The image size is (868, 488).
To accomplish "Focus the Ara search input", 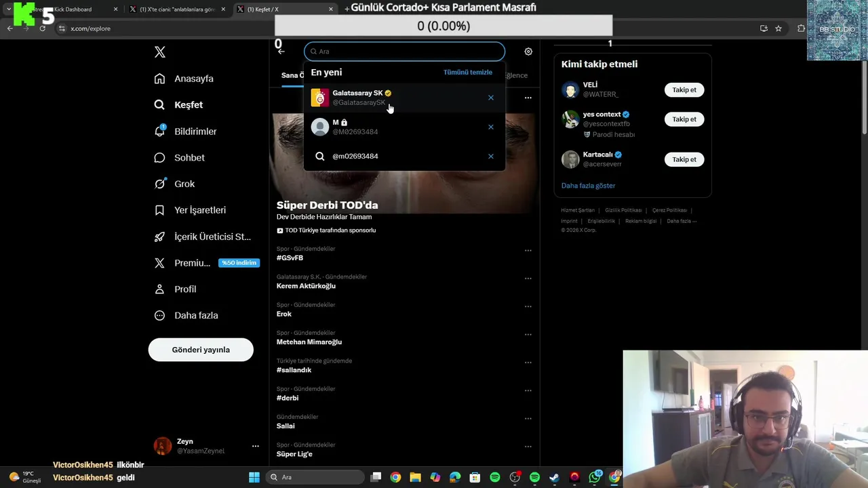I will (x=404, y=52).
